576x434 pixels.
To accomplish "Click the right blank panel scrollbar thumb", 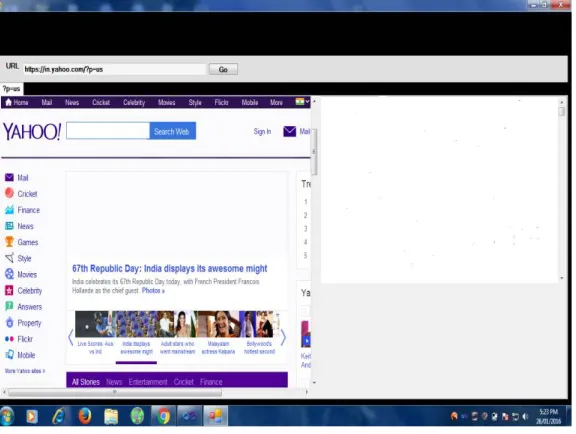I will click(x=562, y=112).
